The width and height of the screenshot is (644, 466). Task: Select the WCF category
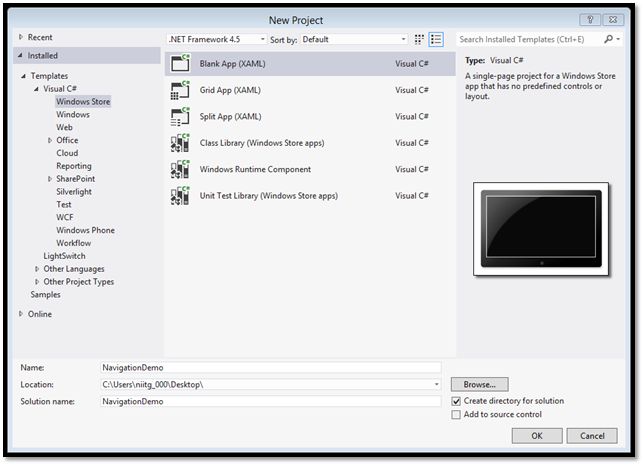[x=64, y=217]
